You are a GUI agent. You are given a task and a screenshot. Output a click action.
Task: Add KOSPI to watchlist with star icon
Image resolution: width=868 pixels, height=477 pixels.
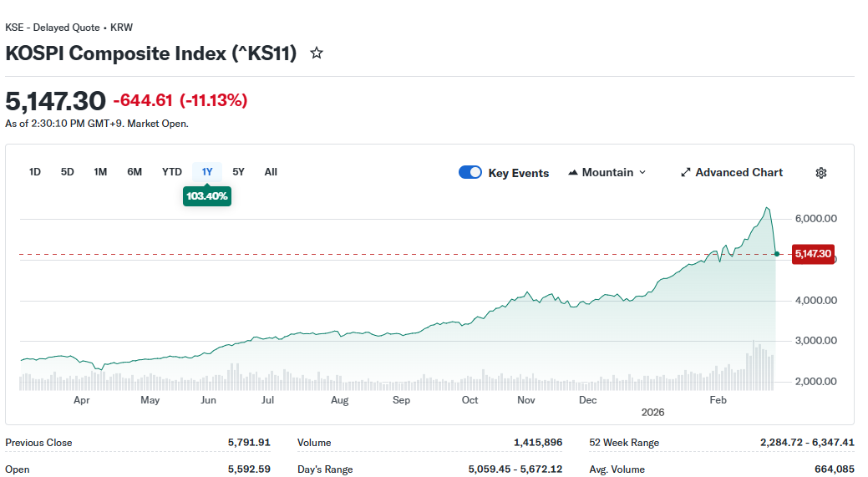point(316,53)
